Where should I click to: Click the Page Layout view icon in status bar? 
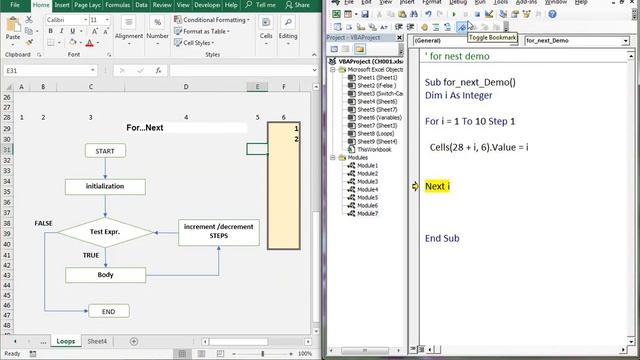(201, 353)
